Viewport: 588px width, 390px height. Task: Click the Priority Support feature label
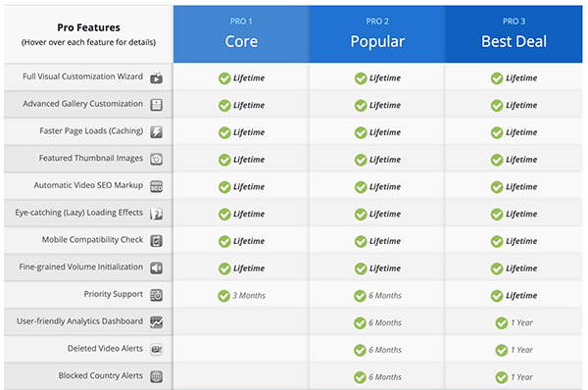114,294
